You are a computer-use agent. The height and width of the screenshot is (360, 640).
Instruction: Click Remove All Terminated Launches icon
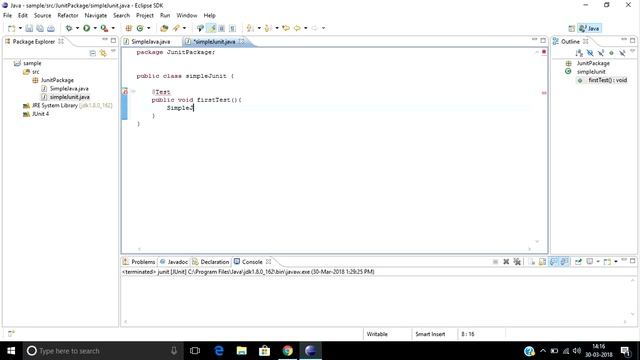click(x=517, y=262)
